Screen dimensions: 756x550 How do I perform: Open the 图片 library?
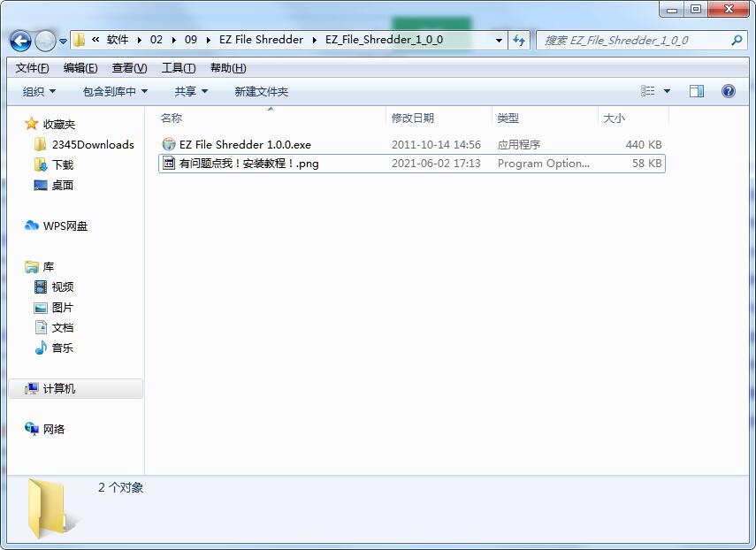(63, 308)
